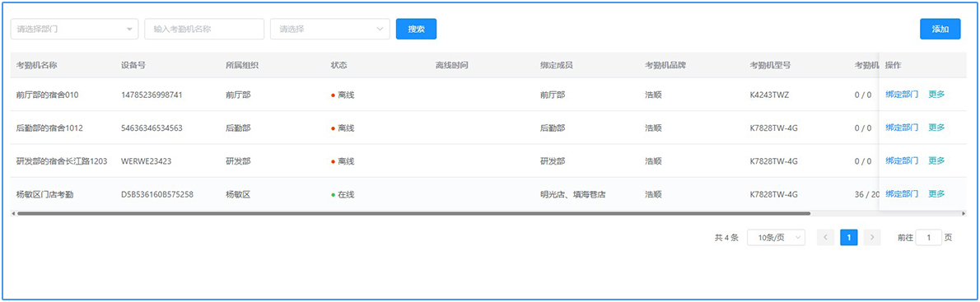
Task: Open 更多 for 前厅部的宿舍010 row
Action: (x=936, y=94)
